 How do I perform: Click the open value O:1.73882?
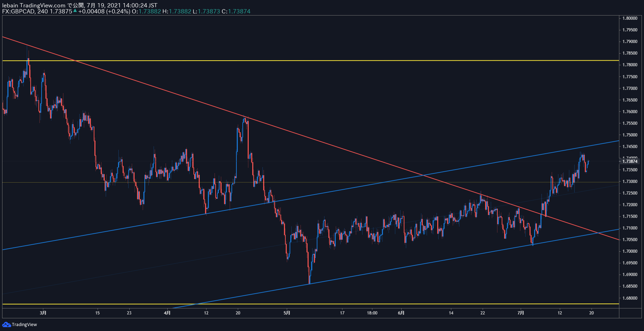tap(146, 11)
